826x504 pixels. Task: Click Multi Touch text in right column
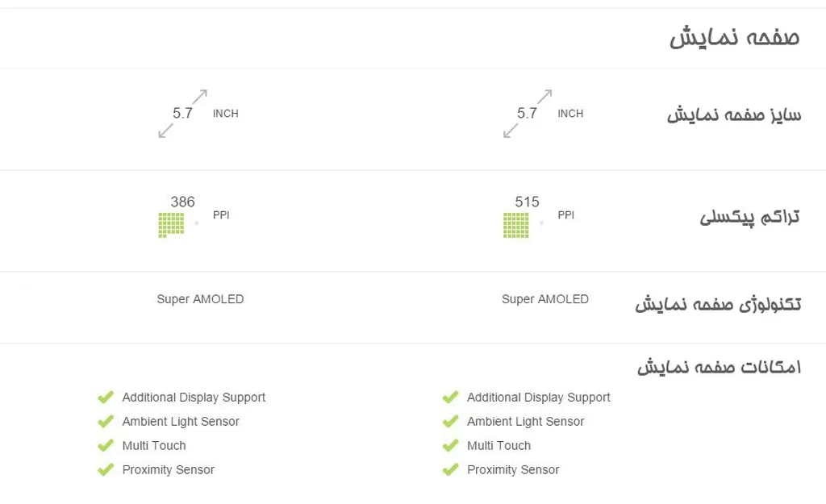(499, 446)
